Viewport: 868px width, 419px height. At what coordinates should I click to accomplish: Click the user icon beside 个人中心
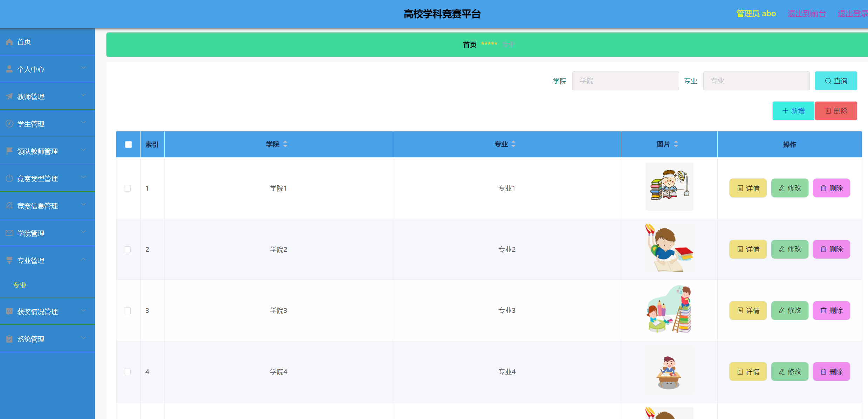[x=9, y=69]
